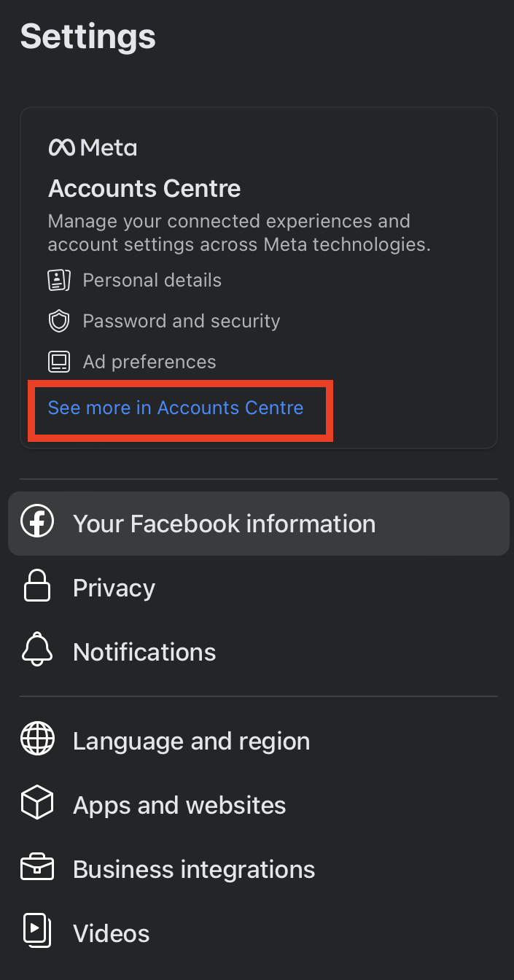The image size is (514, 980).
Task: Click the Ad preferences monitor icon
Action: (59, 362)
